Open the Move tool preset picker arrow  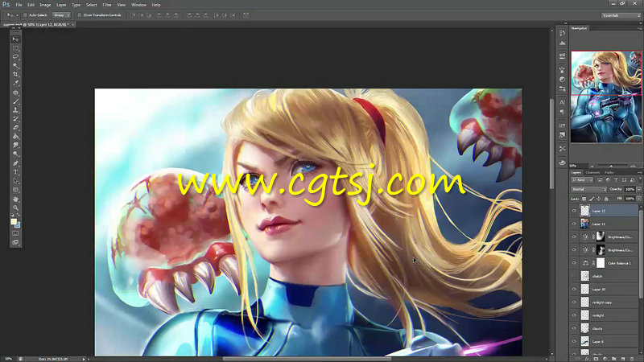[x=17, y=15]
